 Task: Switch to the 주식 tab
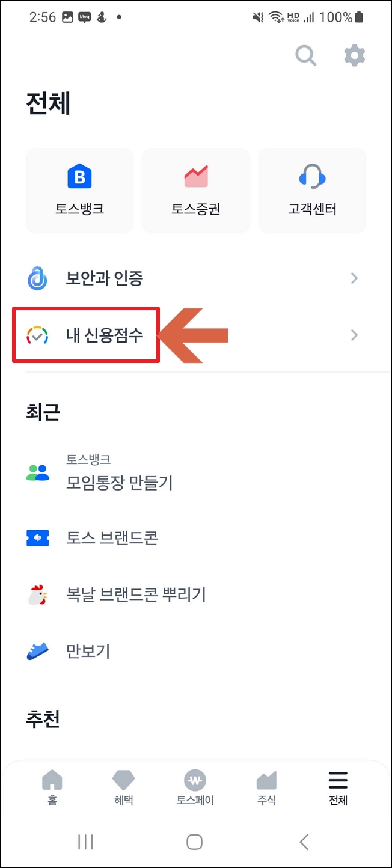(x=266, y=787)
